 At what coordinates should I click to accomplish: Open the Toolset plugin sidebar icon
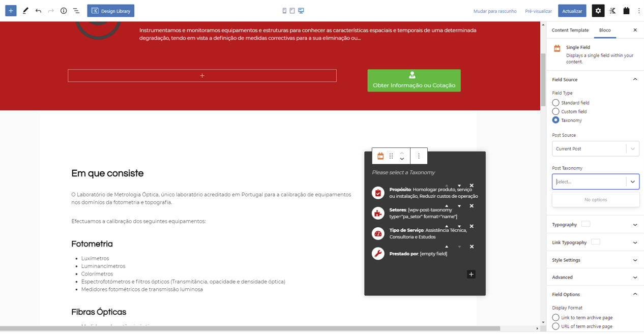(627, 11)
